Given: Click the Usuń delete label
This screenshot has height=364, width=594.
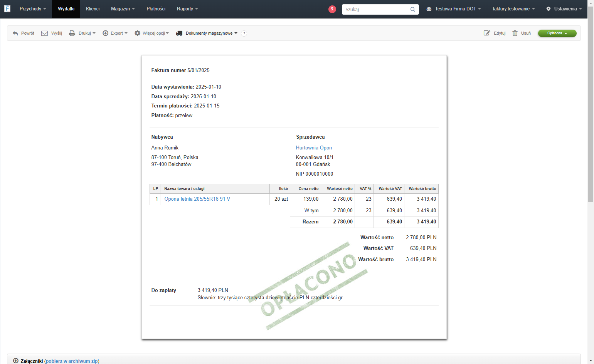Looking at the screenshot, I should pos(526,34).
